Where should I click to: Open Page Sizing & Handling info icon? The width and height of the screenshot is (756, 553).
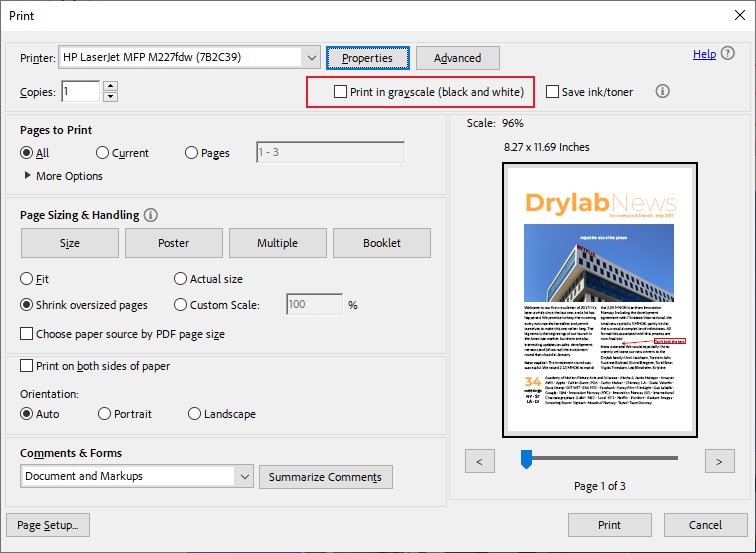150,215
